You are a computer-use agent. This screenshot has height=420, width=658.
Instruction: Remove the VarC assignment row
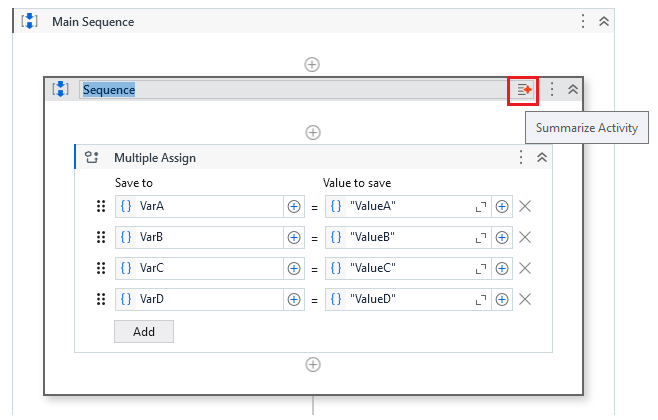[525, 269]
